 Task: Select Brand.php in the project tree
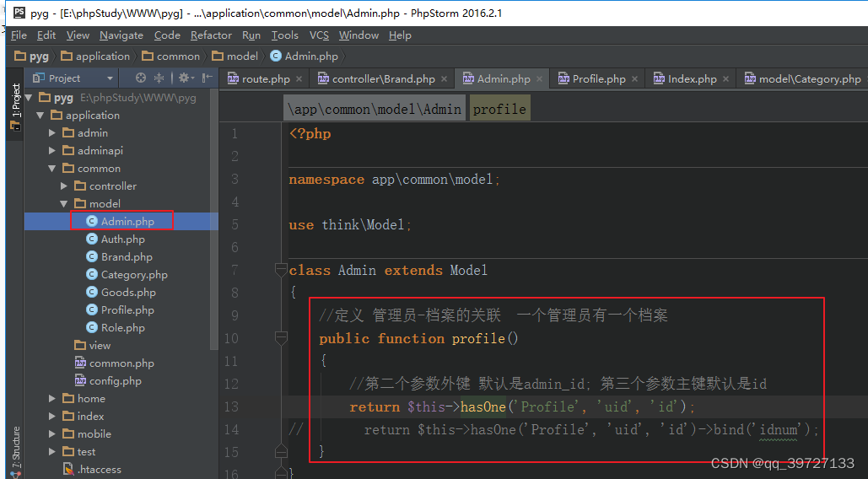pos(120,256)
